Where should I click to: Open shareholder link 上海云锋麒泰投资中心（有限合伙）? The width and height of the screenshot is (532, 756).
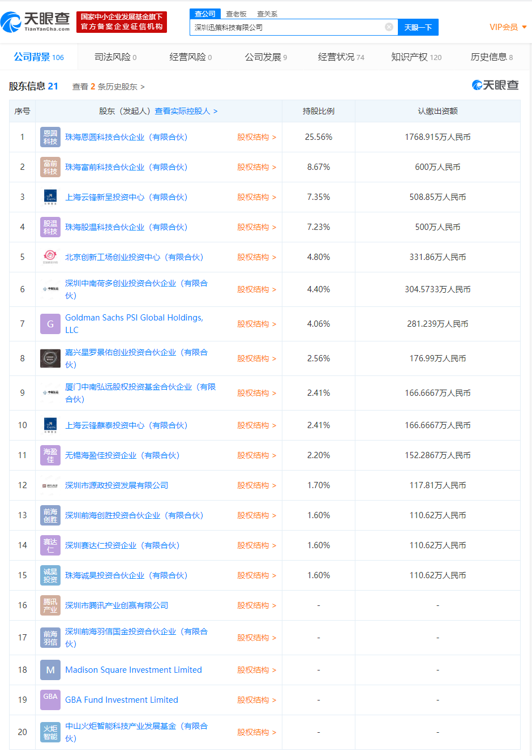(x=126, y=425)
